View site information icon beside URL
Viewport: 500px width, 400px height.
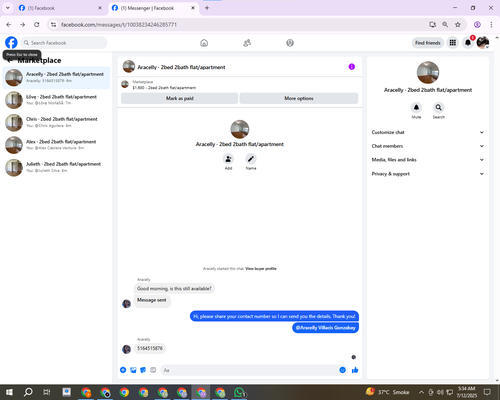(x=53, y=24)
